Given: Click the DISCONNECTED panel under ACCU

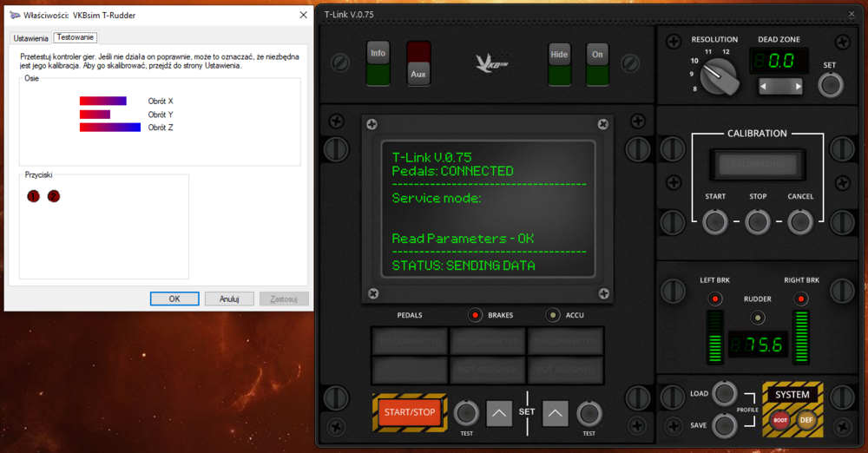Looking at the screenshot, I should 565,341.
